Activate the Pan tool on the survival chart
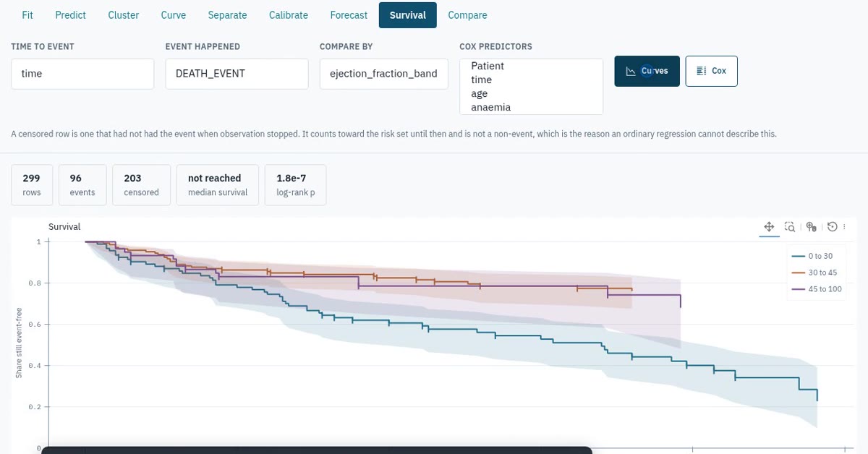Image resolution: width=868 pixels, height=454 pixels. click(x=769, y=227)
